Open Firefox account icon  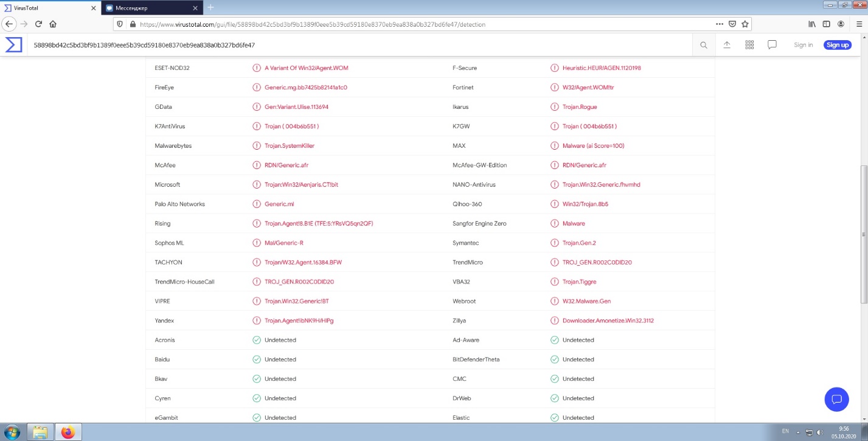(x=841, y=24)
